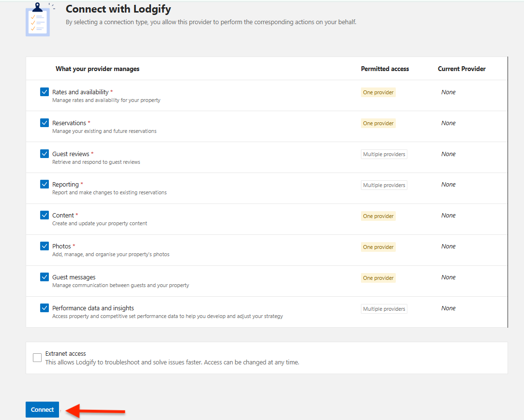Click the Guest messages row label

(x=74, y=277)
